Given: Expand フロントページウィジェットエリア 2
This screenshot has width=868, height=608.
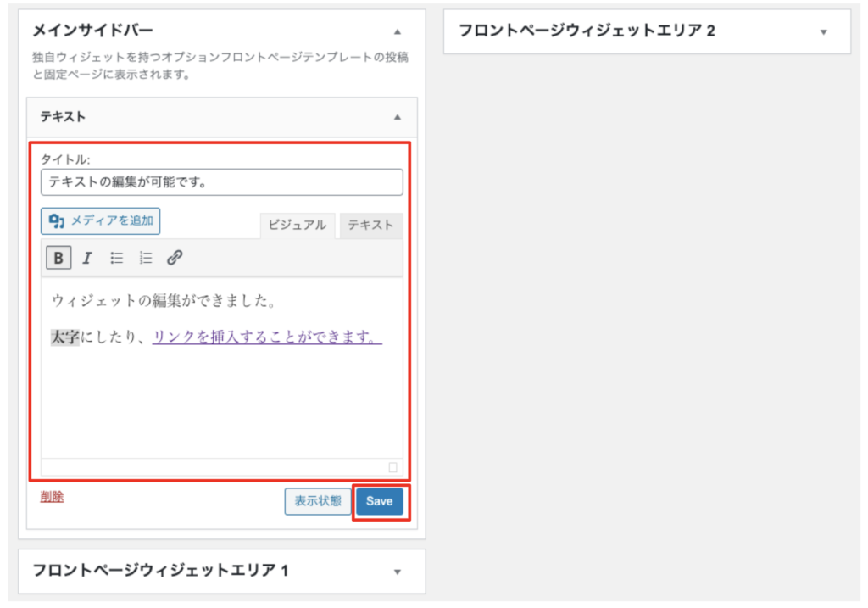Looking at the screenshot, I should click(822, 31).
